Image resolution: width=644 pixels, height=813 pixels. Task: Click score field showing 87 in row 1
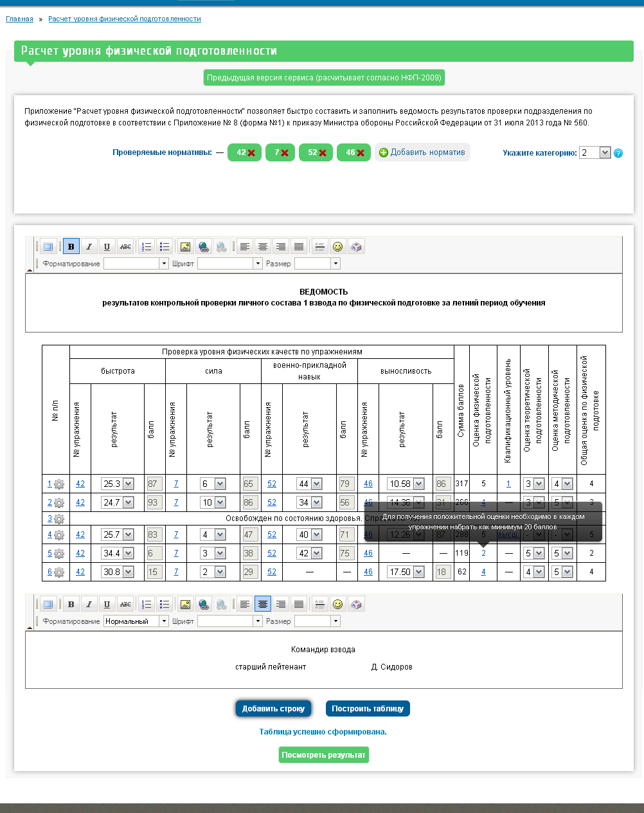coord(154,484)
